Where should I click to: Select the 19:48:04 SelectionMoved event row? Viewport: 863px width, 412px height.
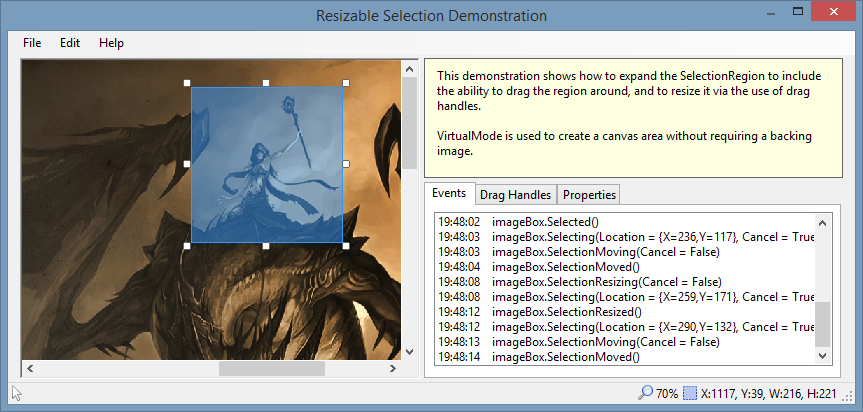pos(625,267)
